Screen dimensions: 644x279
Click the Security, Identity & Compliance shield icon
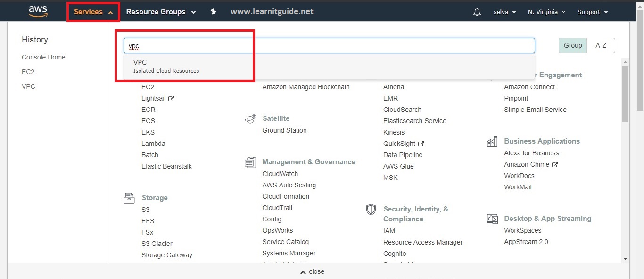pyautogui.click(x=371, y=210)
